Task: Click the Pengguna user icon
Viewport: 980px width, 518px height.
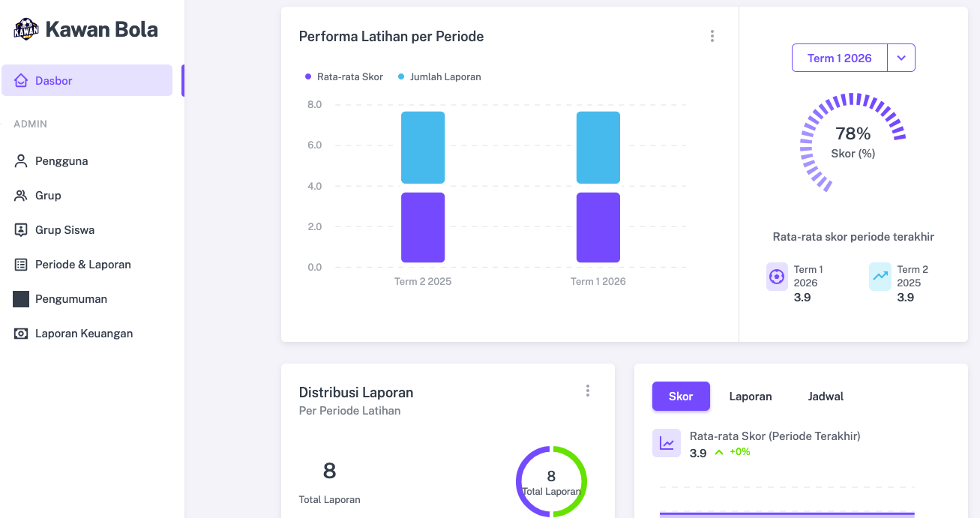Action: pyautogui.click(x=21, y=161)
